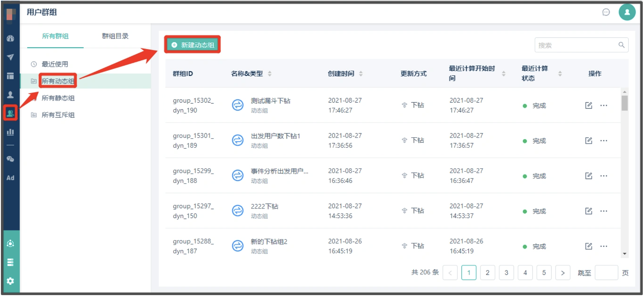Edit the group 出发用户数下钻1

pos(588,141)
